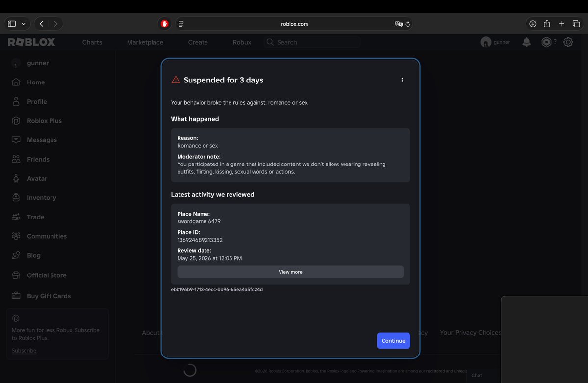Click the review date May 25, 2026
Image resolution: width=588 pixels, height=383 pixels.
pos(209,258)
